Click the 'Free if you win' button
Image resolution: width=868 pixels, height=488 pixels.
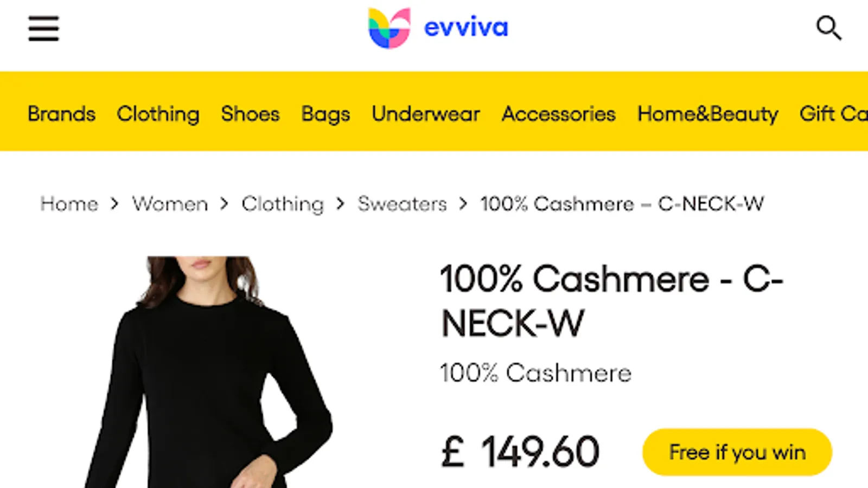coord(737,452)
